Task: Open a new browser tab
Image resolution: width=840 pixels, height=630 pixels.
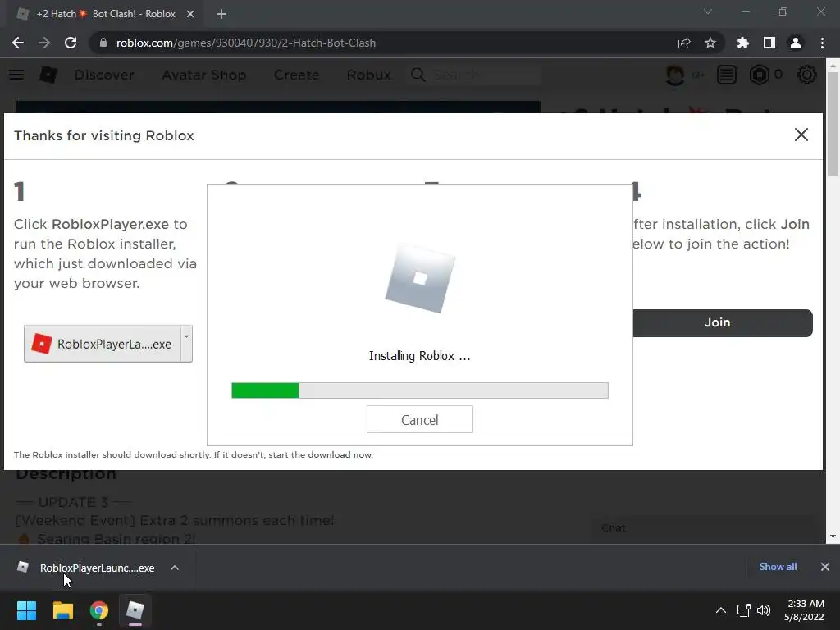Action: tap(221, 14)
